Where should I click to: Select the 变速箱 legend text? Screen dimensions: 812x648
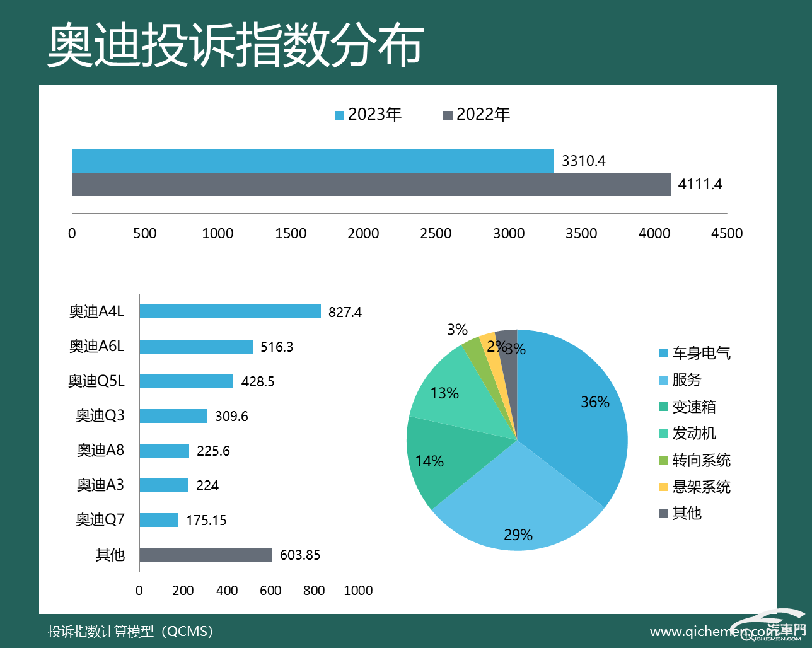(694, 407)
